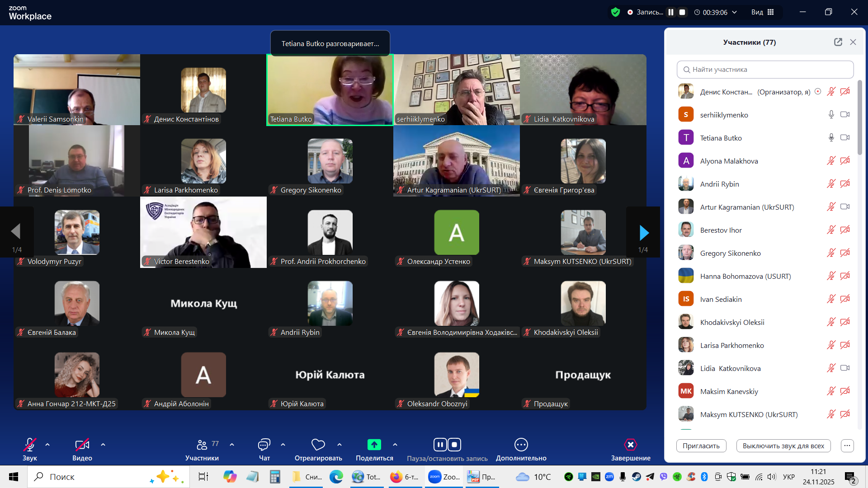Image resolution: width=868 pixels, height=488 pixels.
Task: Toggle Tetiana Butko's microphone in participants list
Action: click(831, 138)
